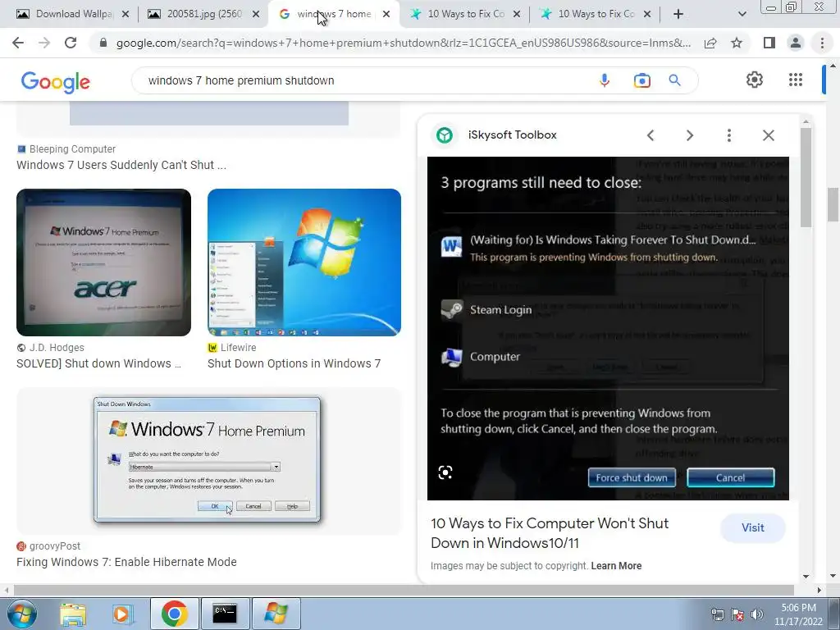
Task: Click the Visit button
Action: click(x=753, y=527)
